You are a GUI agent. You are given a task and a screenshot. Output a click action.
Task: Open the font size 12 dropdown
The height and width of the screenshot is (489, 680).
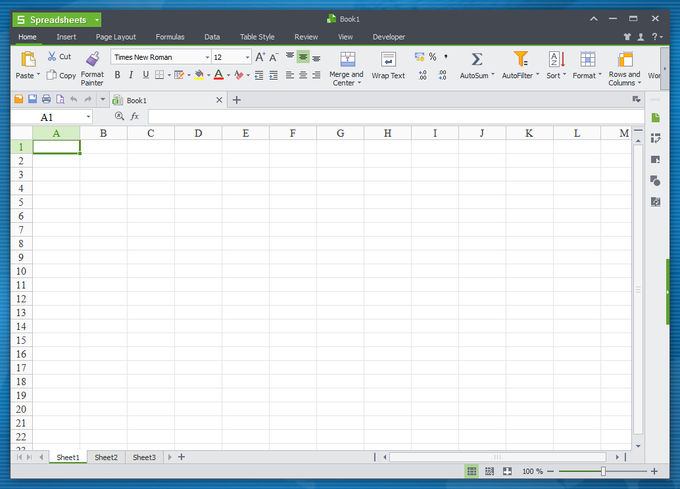pos(247,57)
